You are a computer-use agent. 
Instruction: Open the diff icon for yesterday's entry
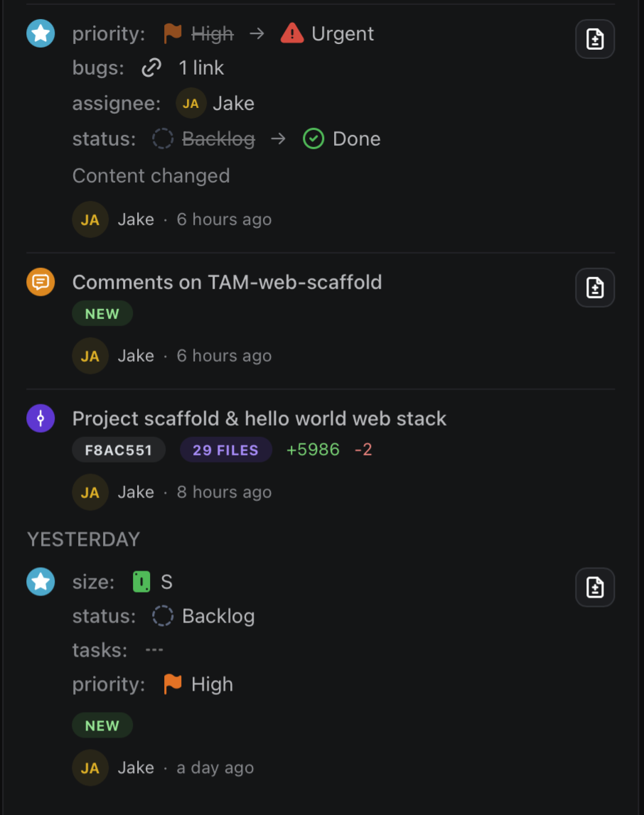[595, 588]
